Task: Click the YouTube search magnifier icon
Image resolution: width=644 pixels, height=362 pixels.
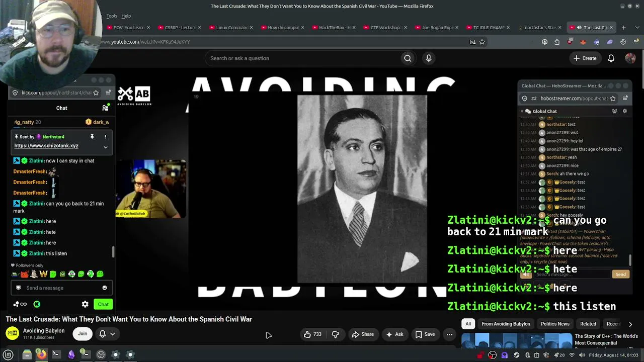Action: (408, 58)
